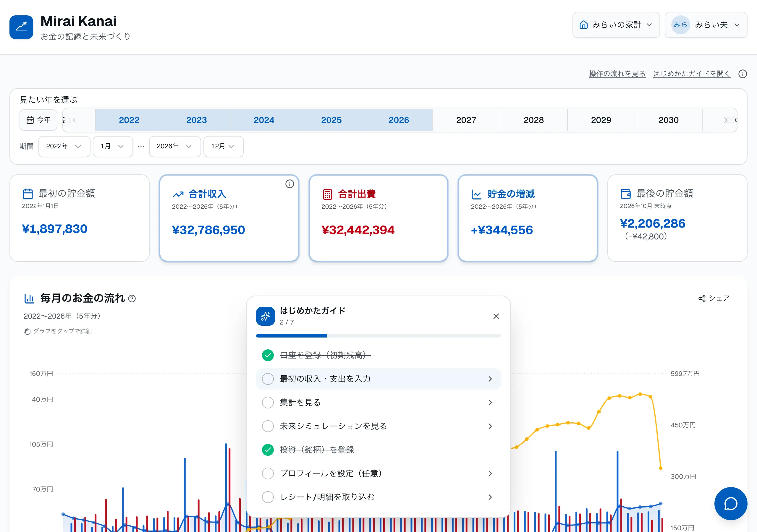This screenshot has width=757, height=532.
Task: Select year 2030 in the year strip
Action: [668, 120]
